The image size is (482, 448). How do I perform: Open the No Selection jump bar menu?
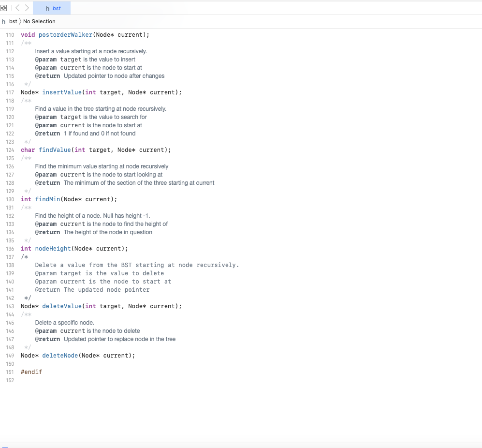[x=39, y=21]
